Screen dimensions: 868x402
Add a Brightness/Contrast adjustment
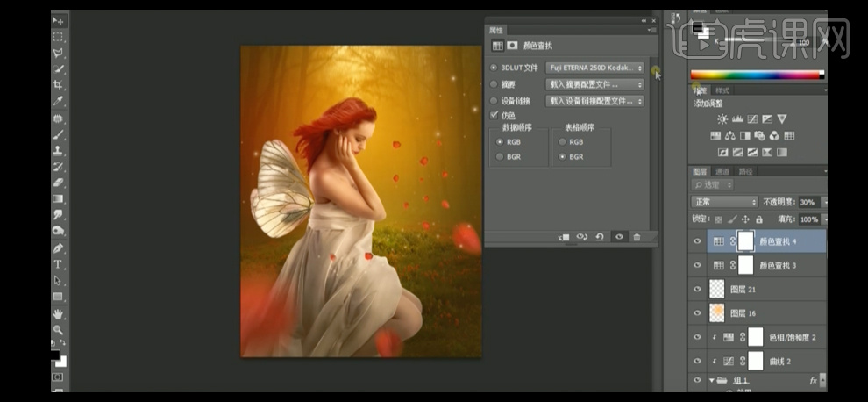pyautogui.click(x=722, y=118)
